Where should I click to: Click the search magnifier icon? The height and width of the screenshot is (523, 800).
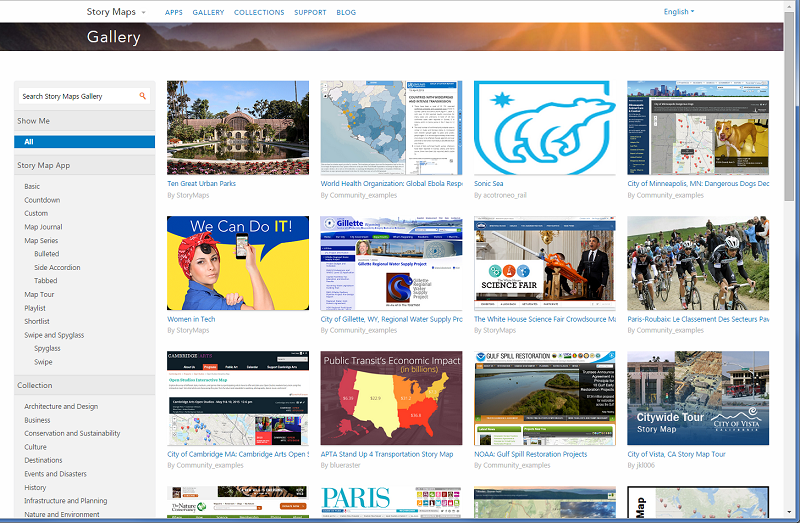tap(142, 96)
